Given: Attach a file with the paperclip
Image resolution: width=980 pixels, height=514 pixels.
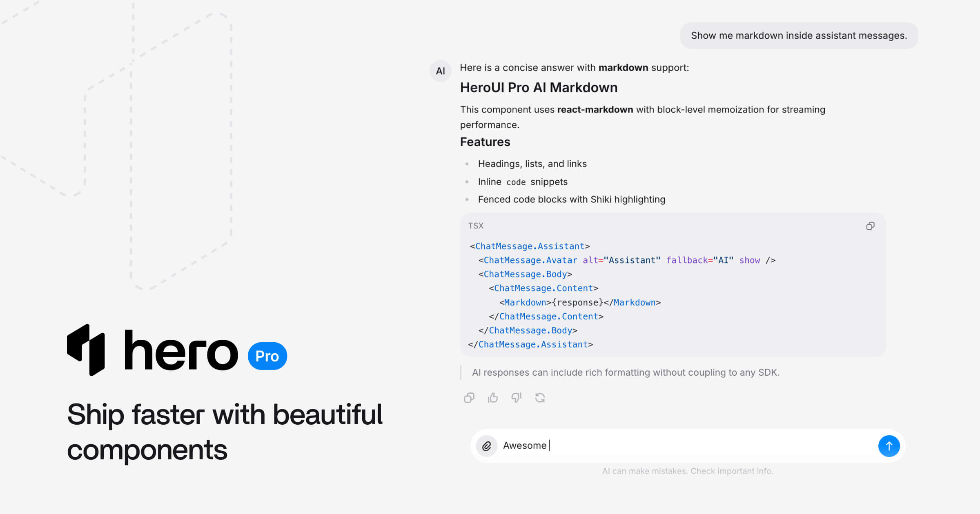Looking at the screenshot, I should [487, 446].
